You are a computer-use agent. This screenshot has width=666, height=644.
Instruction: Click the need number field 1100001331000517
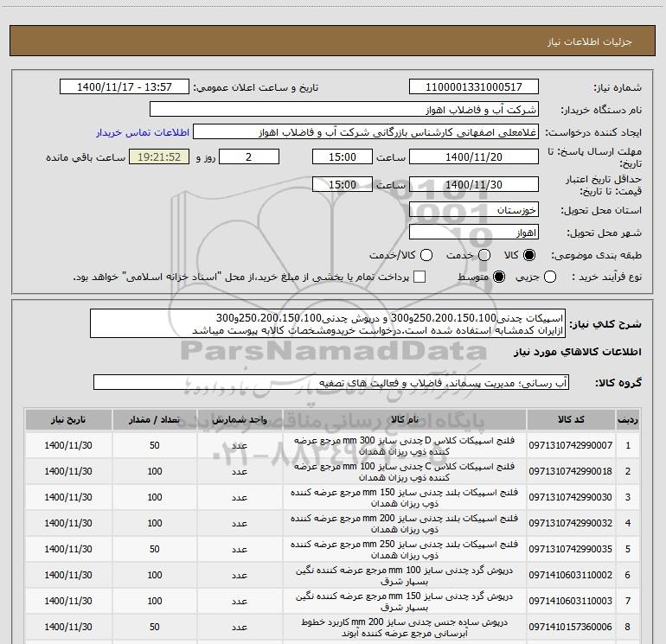pyautogui.click(x=474, y=86)
